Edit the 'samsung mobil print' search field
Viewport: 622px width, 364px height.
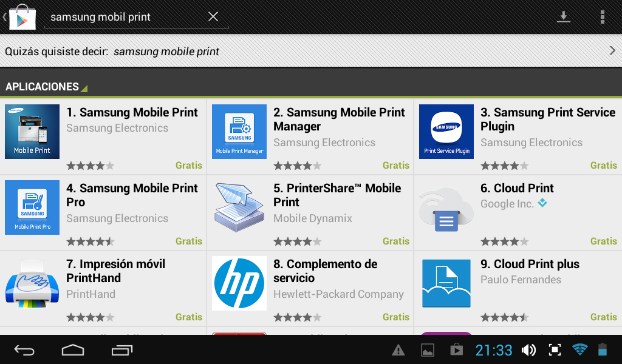tap(137, 17)
